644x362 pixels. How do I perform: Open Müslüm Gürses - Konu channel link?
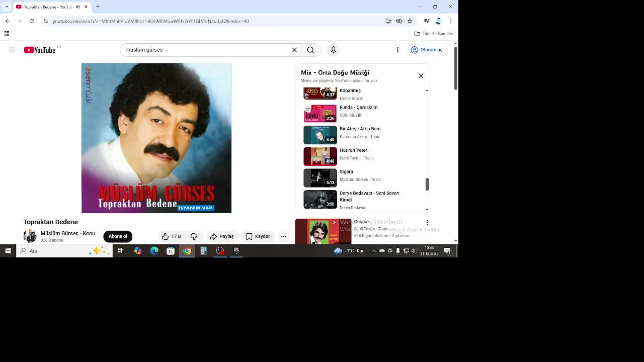coord(68,233)
